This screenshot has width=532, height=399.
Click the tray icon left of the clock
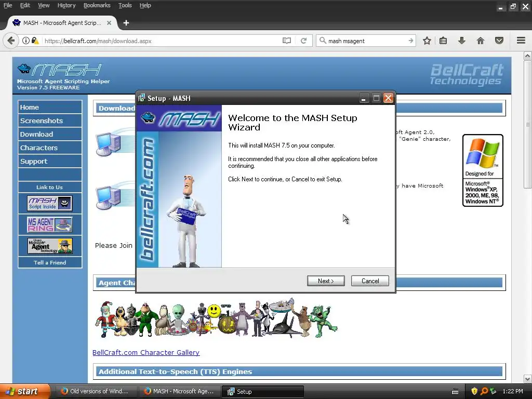(x=494, y=392)
